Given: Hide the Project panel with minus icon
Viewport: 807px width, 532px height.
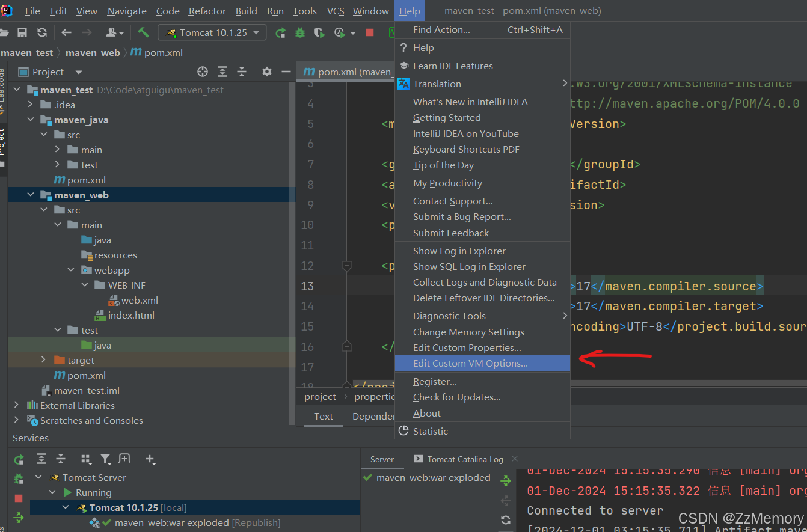Looking at the screenshot, I should click(x=286, y=72).
